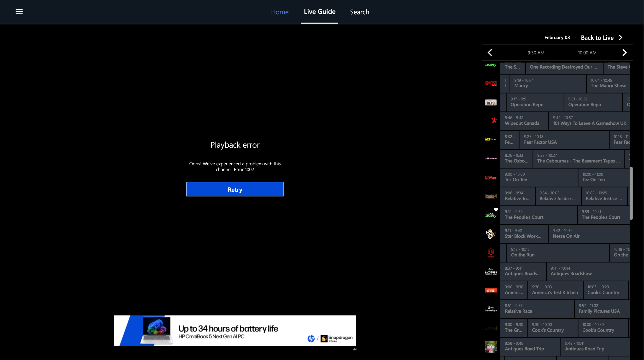The height and width of the screenshot is (360, 644).
Task: Open the HP OmniBook battery life ad
Action: [235, 330]
